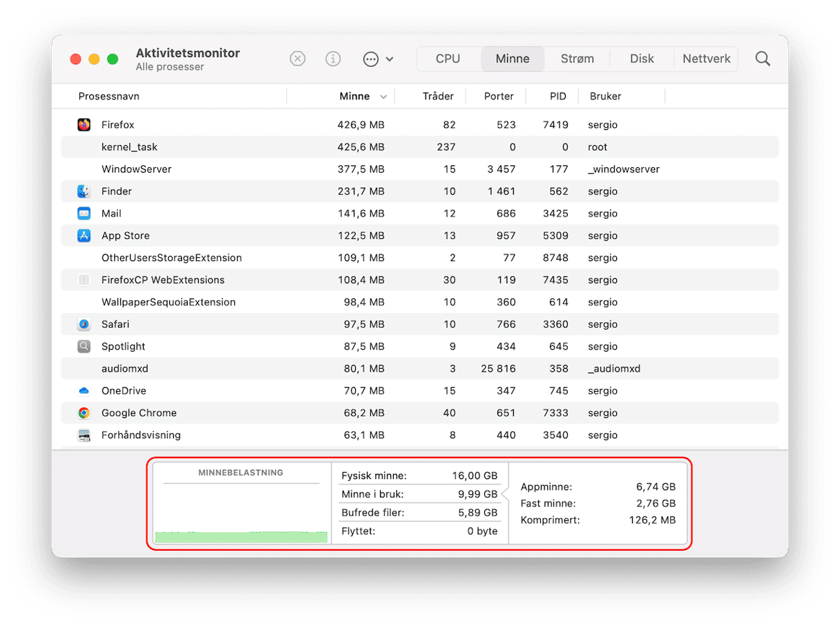Click Safari PID value 3360

[555, 324]
